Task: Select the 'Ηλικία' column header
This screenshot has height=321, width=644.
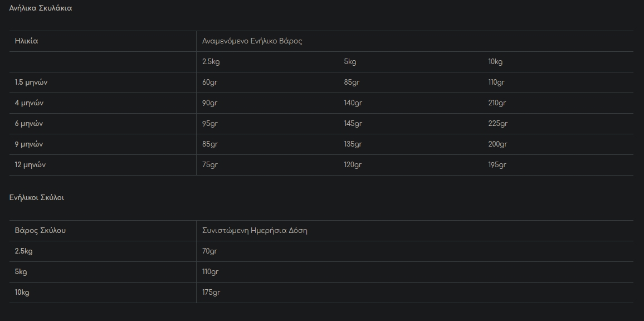Action: click(26, 41)
